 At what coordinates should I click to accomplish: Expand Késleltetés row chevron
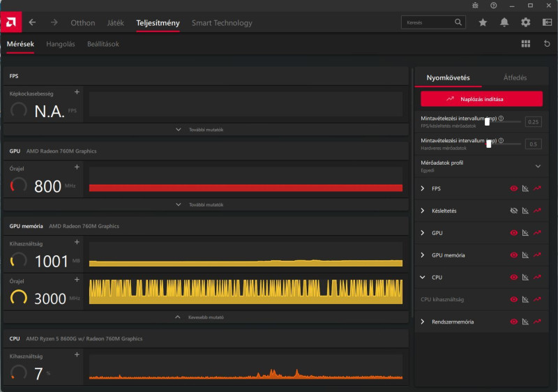click(x=423, y=211)
